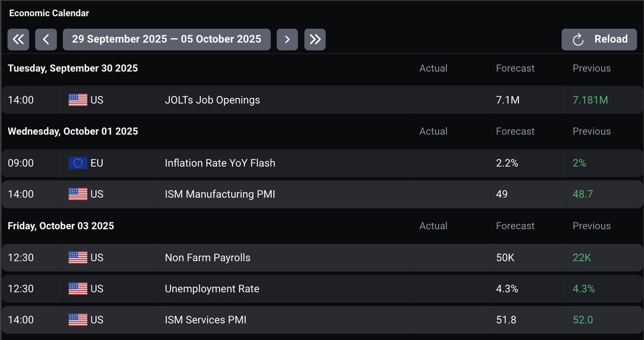Go to the previous week arrow
Screen dimensions: 644x340
[x=46, y=39]
